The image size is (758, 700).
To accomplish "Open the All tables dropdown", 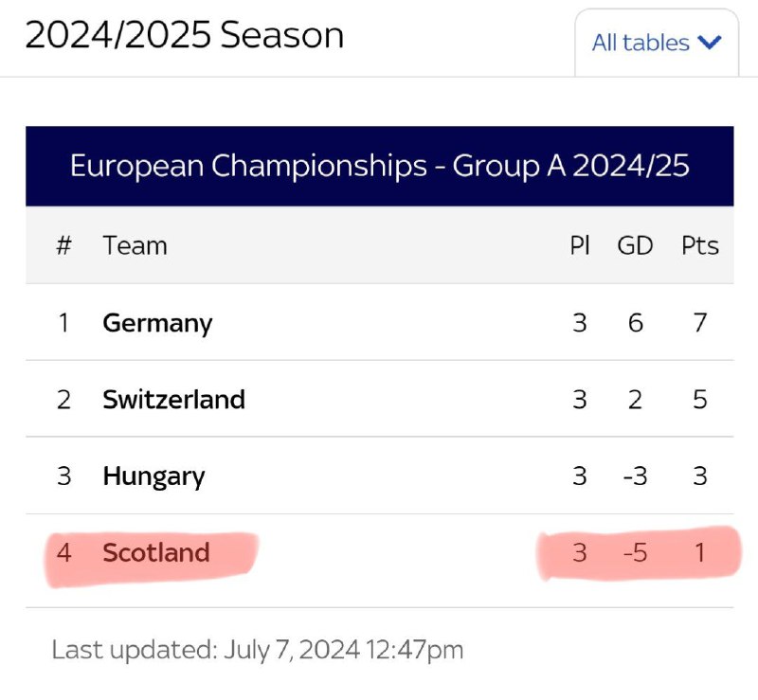I will [657, 43].
